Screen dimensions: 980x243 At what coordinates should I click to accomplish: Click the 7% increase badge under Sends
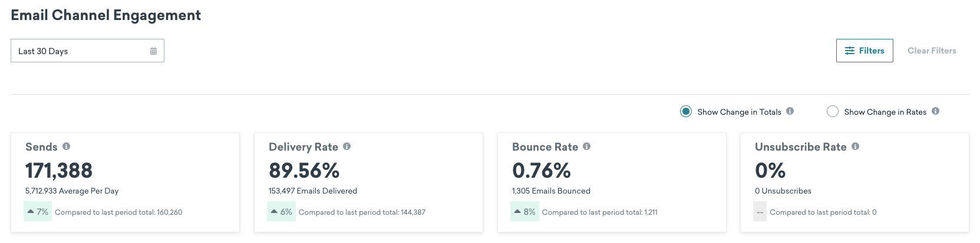[38, 212]
